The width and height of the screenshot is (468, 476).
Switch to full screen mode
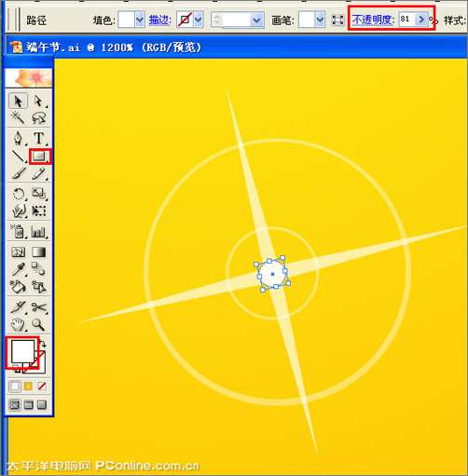pyautogui.click(x=42, y=404)
